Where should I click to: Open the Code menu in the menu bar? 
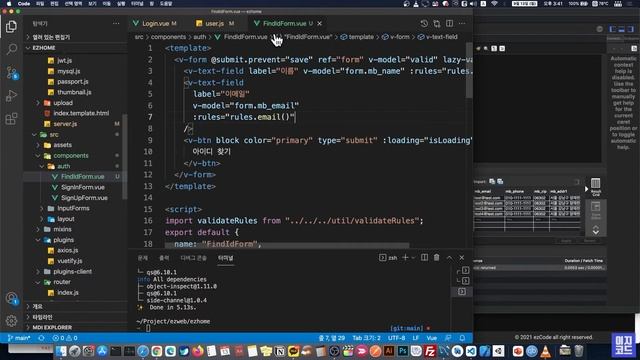pos(24,4)
